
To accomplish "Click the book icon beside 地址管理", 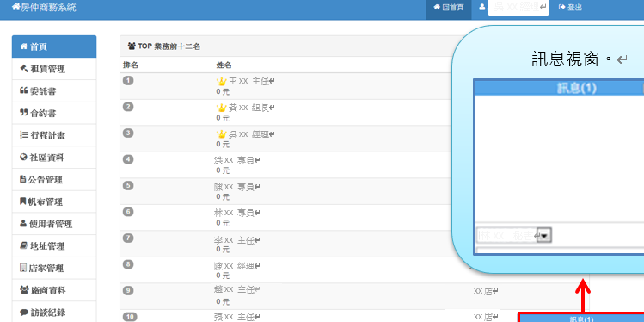I will (23, 246).
